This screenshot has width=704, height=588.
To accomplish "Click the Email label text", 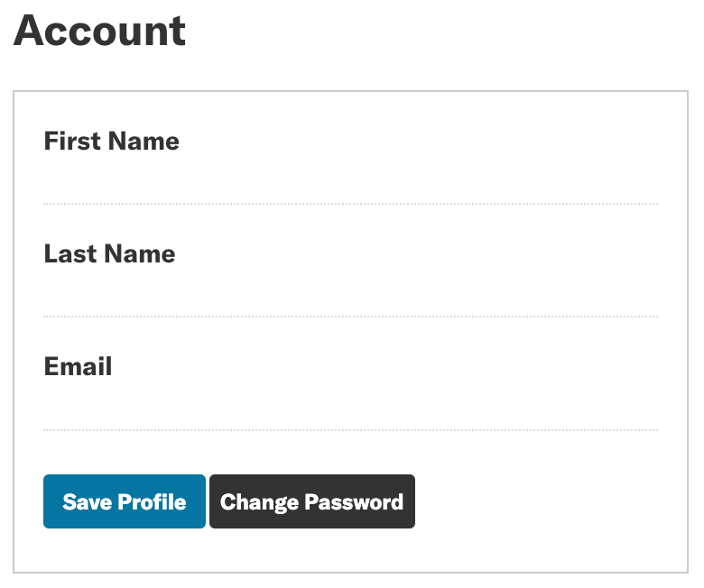I will tap(79, 367).
